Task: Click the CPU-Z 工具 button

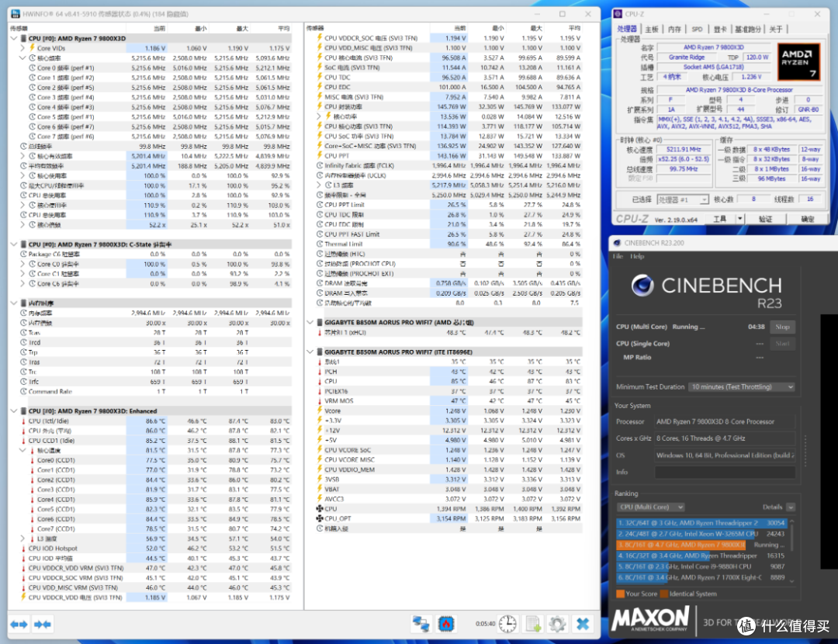Action: [719, 219]
